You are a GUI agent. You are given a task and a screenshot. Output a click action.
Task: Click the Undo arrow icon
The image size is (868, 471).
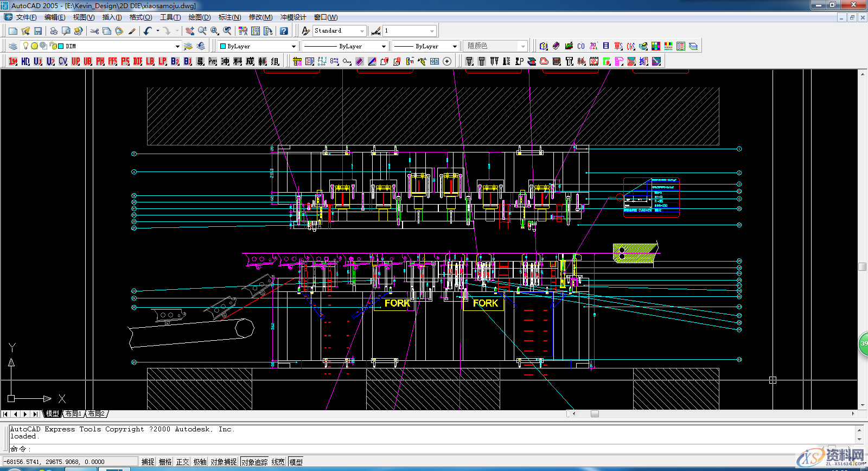(x=148, y=31)
